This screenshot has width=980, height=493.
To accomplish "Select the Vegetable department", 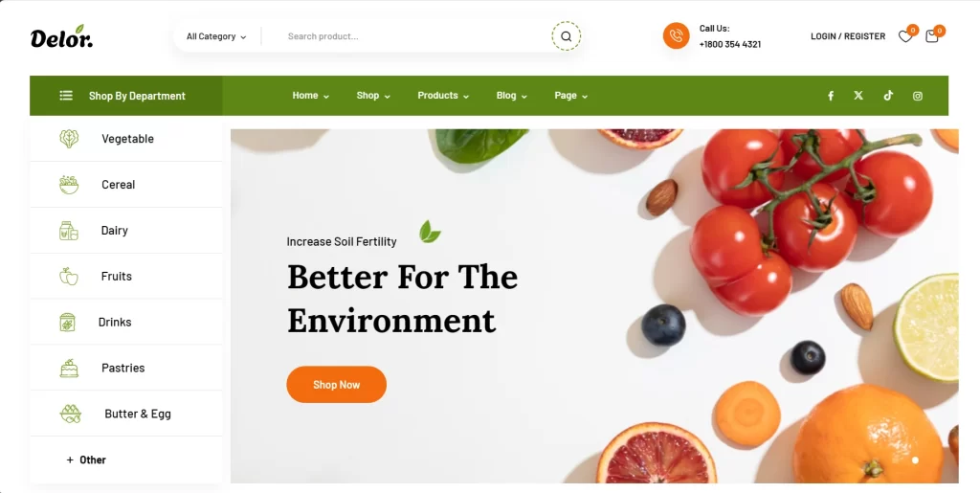I will tap(125, 139).
